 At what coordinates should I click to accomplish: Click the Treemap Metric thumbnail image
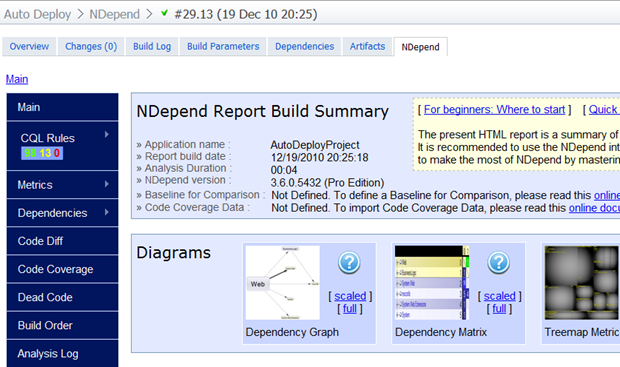(581, 283)
